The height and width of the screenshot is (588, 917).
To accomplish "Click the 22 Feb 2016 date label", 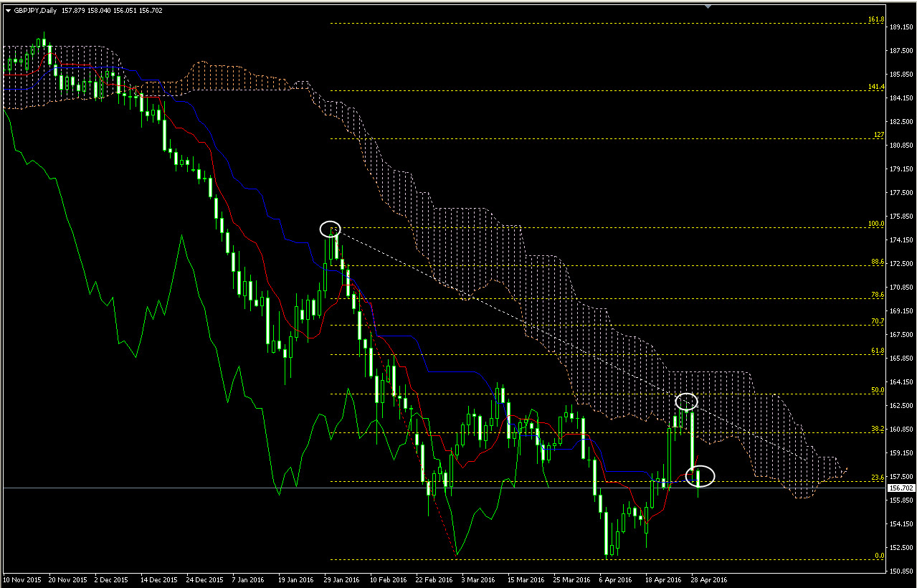I will (434, 579).
